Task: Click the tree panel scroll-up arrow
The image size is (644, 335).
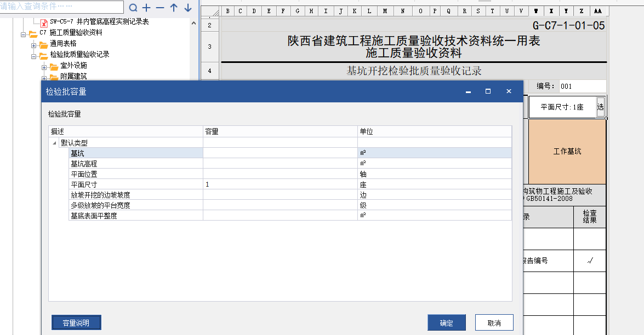Action: (x=194, y=23)
